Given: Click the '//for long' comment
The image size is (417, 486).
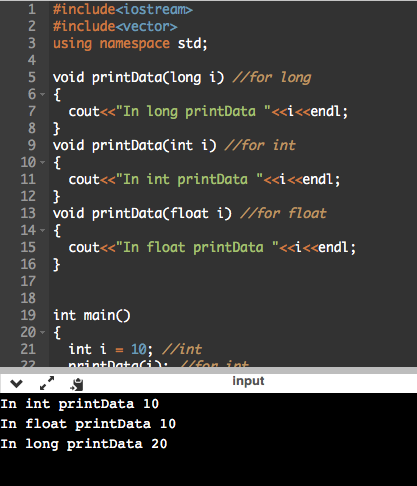Looking at the screenshot, I should pos(272,77).
